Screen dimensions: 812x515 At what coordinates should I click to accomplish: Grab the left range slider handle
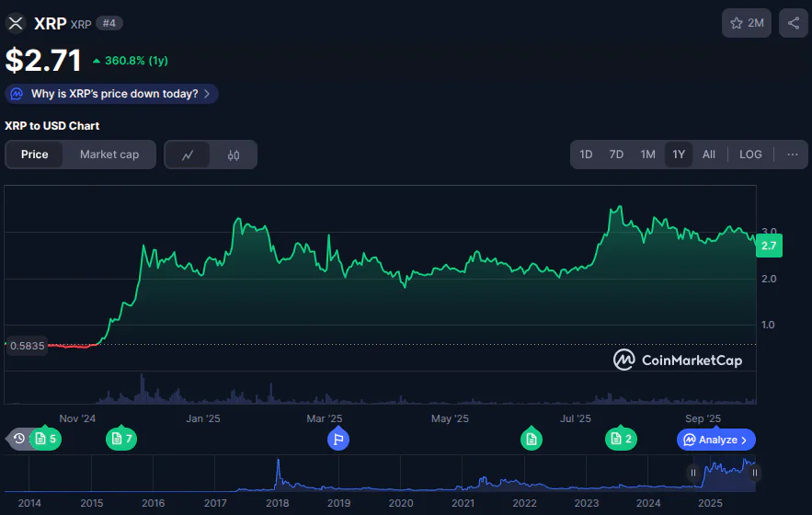click(x=692, y=473)
